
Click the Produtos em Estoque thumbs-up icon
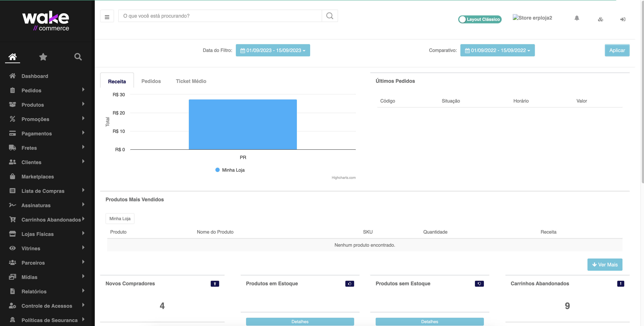[349, 283]
